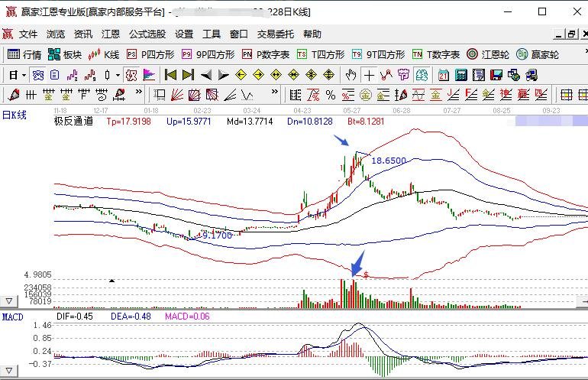Expand the 日 period dropdown arrow
588x380 pixels.
24,76
